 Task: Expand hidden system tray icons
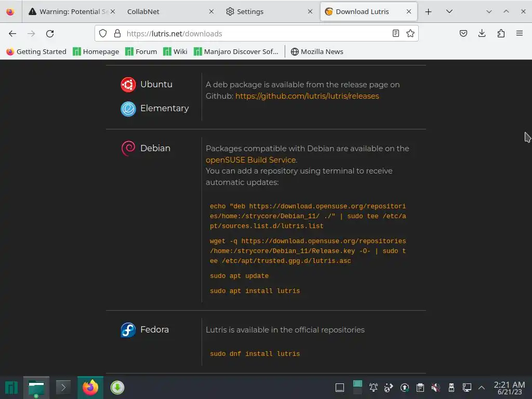482,388
